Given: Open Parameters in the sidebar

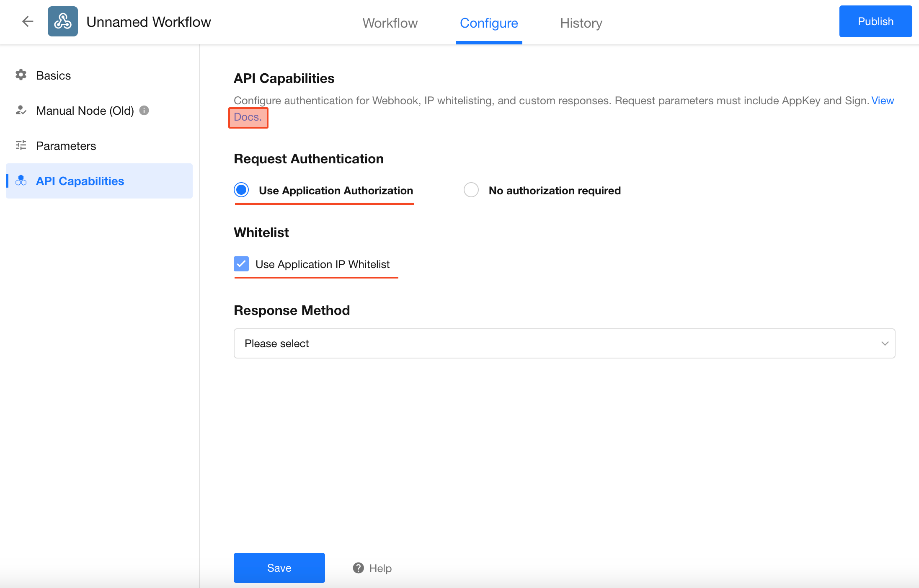Looking at the screenshot, I should coord(66,146).
